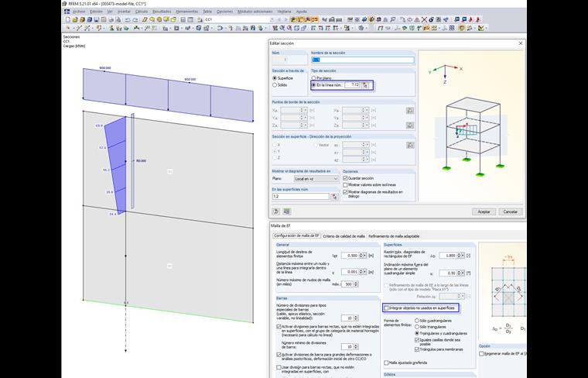Screen dimensions: 588x378
Task: Select 'Sólo cuadrangulares' element shape radio
Action: click(x=417, y=321)
